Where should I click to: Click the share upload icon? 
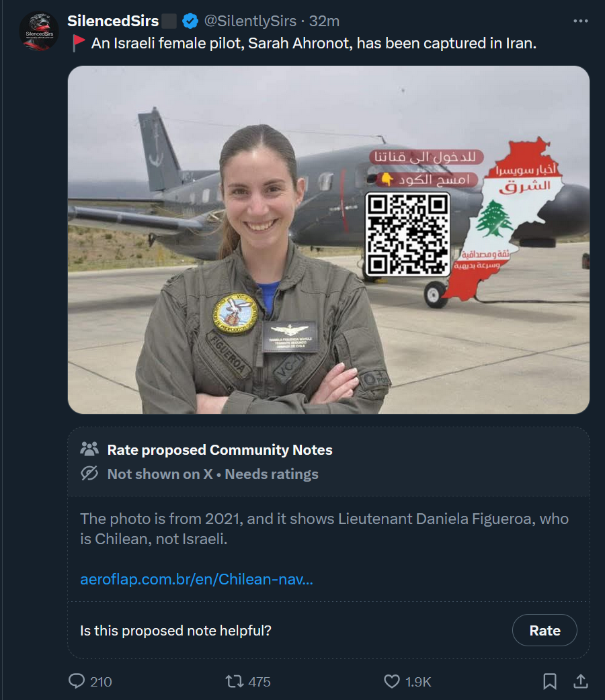click(580, 681)
